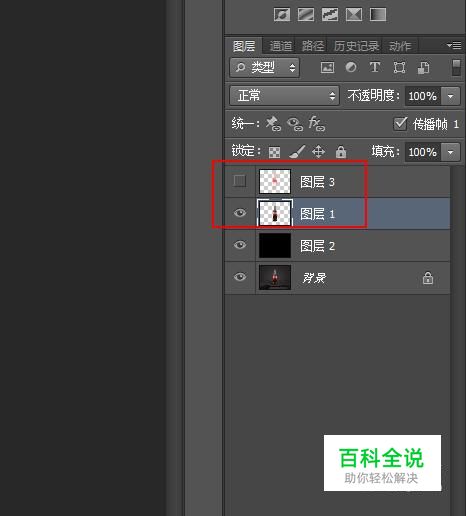The width and height of the screenshot is (466, 516).
Task: Open the 类型 filter type dropdown
Action: [265, 68]
